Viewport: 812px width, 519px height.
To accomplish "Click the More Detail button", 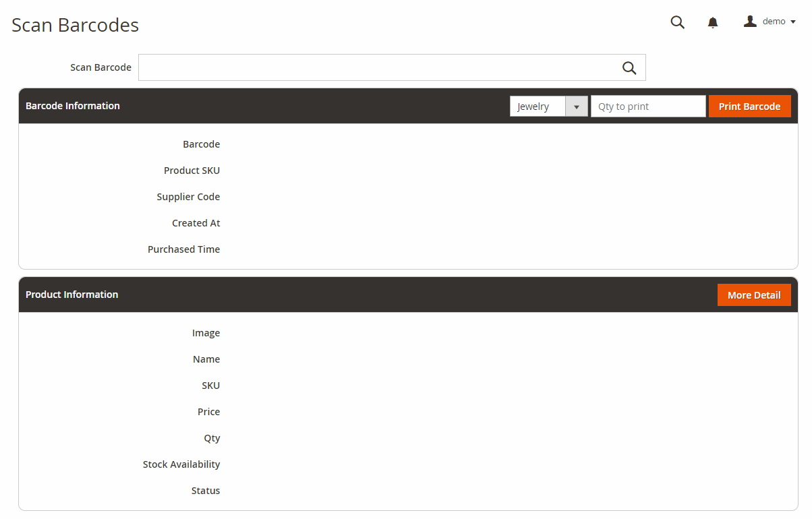I will 754,295.
